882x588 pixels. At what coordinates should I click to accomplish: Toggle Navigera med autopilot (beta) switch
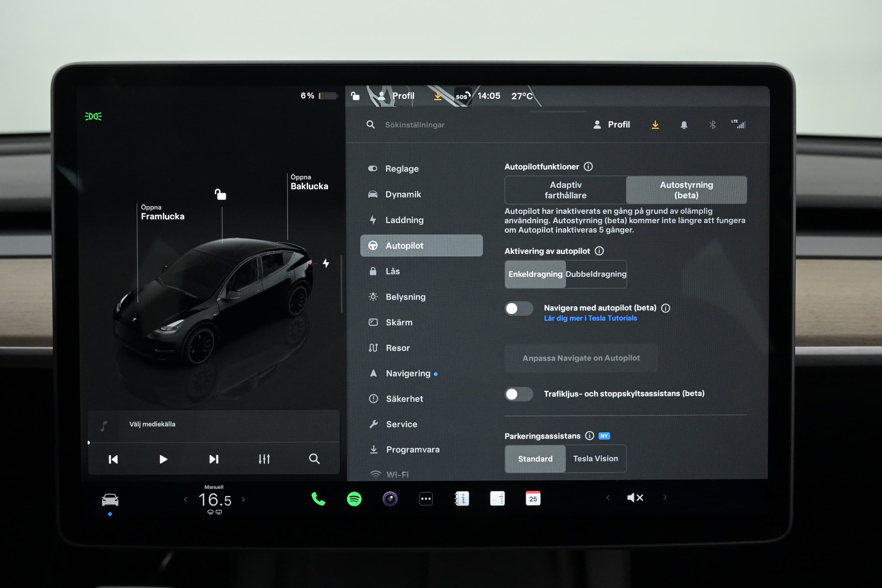[519, 309]
